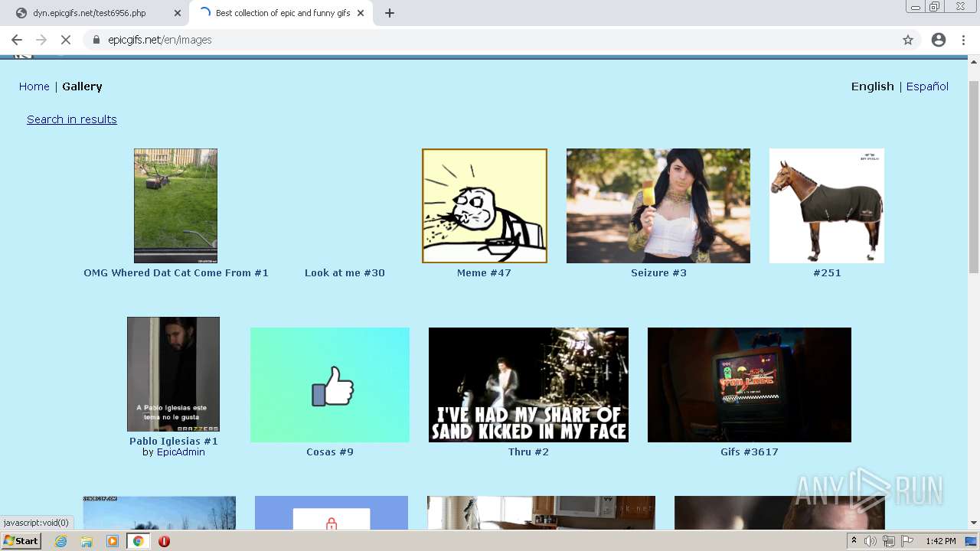Open the Pablo Iglesias thumbnail
Image resolution: width=980 pixels, height=551 pixels.
pyautogui.click(x=173, y=374)
